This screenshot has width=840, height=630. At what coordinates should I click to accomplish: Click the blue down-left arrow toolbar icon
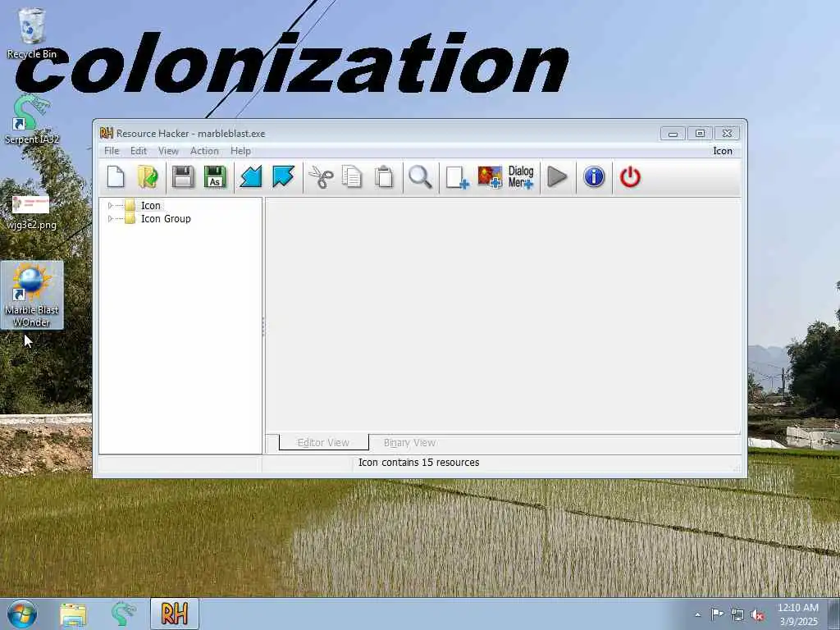pos(251,177)
